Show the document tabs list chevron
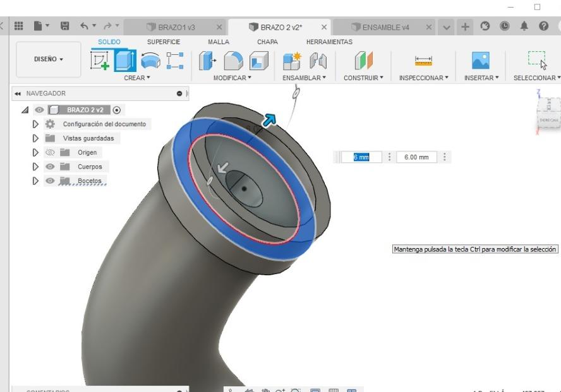 click(x=446, y=28)
